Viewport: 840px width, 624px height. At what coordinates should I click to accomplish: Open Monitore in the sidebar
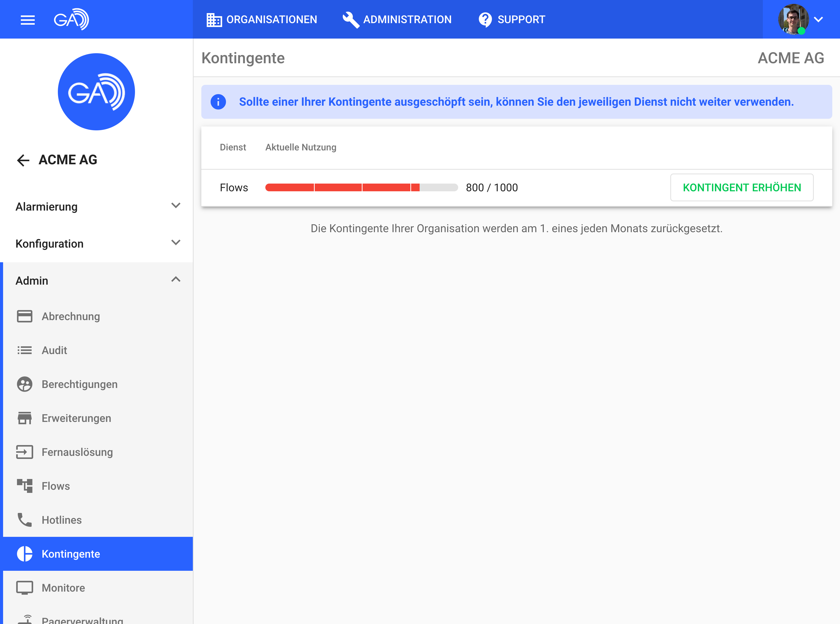98,588
